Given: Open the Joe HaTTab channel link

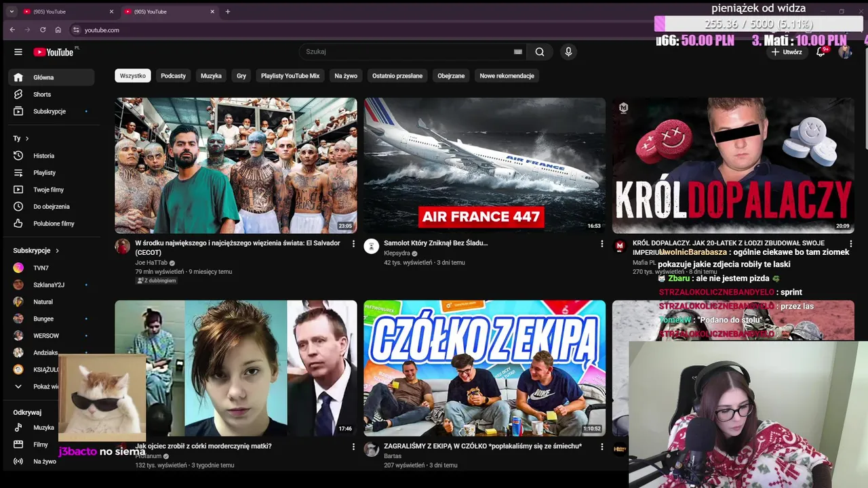Looking at the screenshot, I should coord(151,263).
